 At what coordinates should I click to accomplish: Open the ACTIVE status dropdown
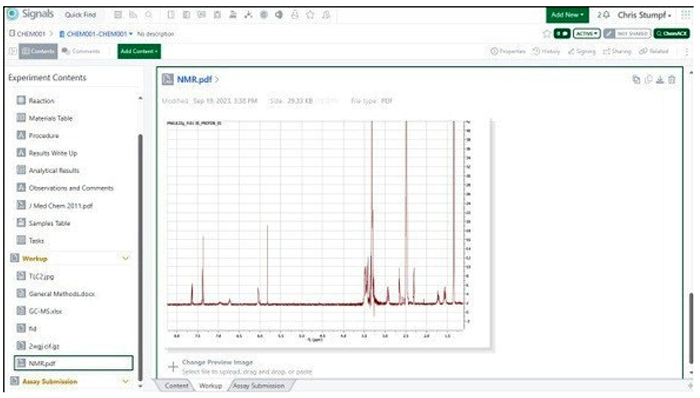[x=587, y=33]
